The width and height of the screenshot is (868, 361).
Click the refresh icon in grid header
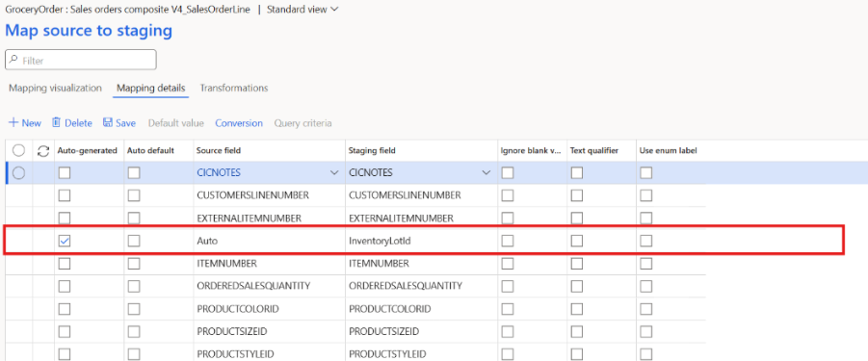click(x=42, y=150)
